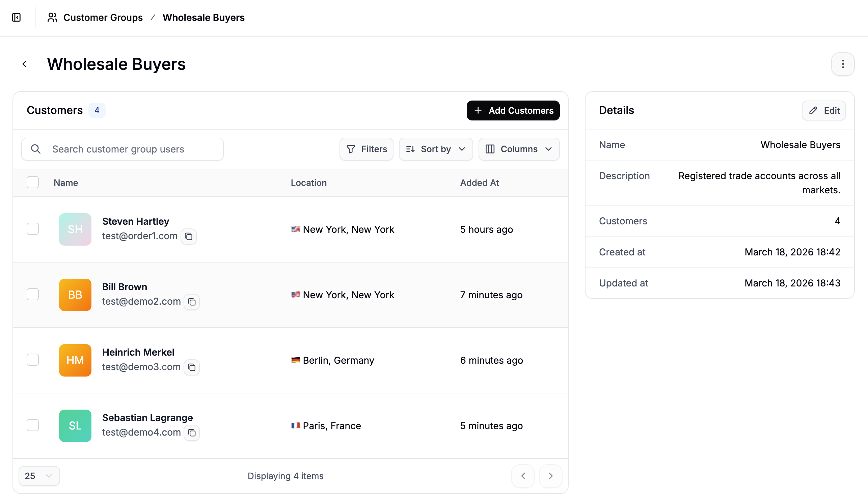Click the Customer Groups breadcrumb people icon
Viewport: 868px width, 498px height.
52,18
